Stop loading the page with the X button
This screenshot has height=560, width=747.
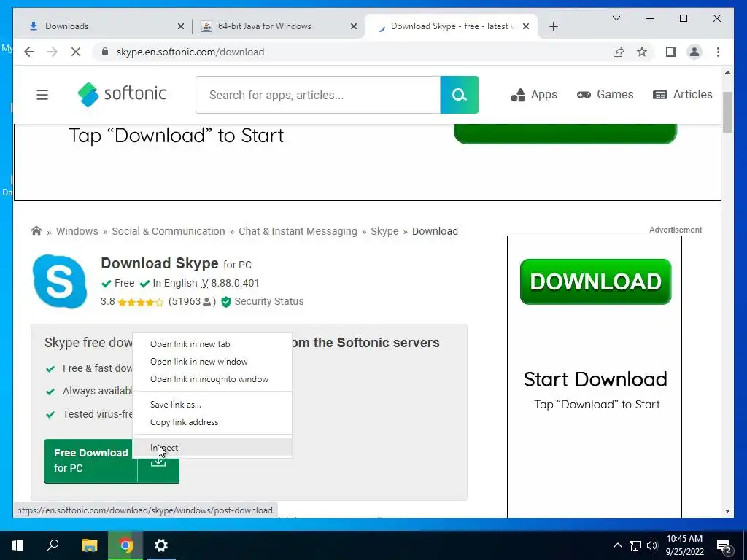[x=76, y=52]
